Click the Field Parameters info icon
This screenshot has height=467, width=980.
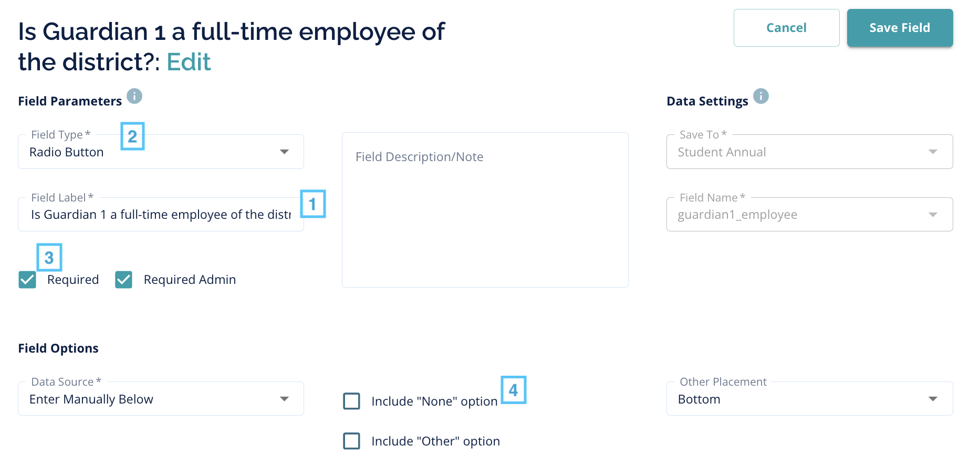coord(134,96)
